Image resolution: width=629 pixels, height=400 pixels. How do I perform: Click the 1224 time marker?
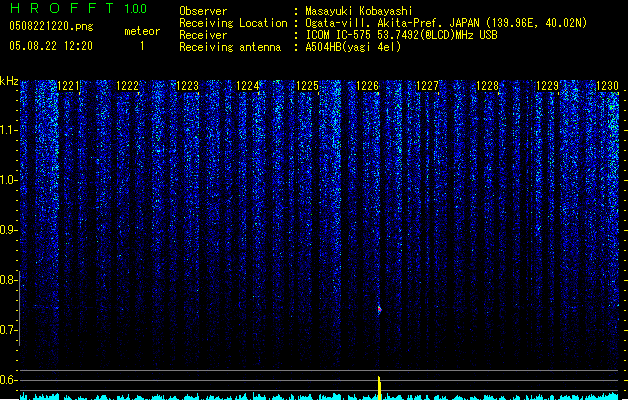tap(247, 86)
